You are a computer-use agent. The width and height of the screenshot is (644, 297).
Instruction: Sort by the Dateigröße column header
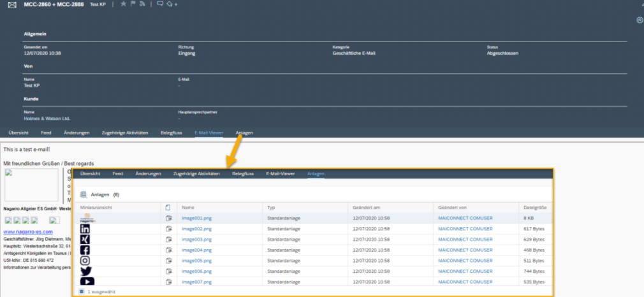[x=533, y=208]
